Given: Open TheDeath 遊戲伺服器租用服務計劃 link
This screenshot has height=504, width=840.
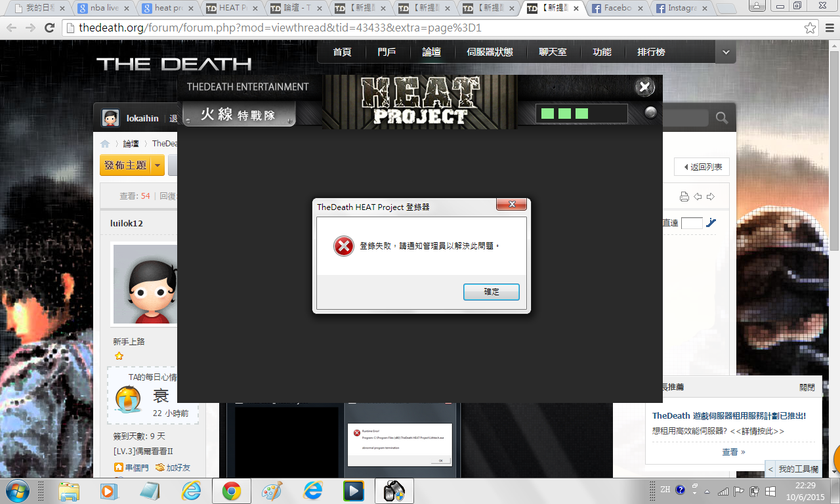Looking at the screenshot, I should click(728, 415).
